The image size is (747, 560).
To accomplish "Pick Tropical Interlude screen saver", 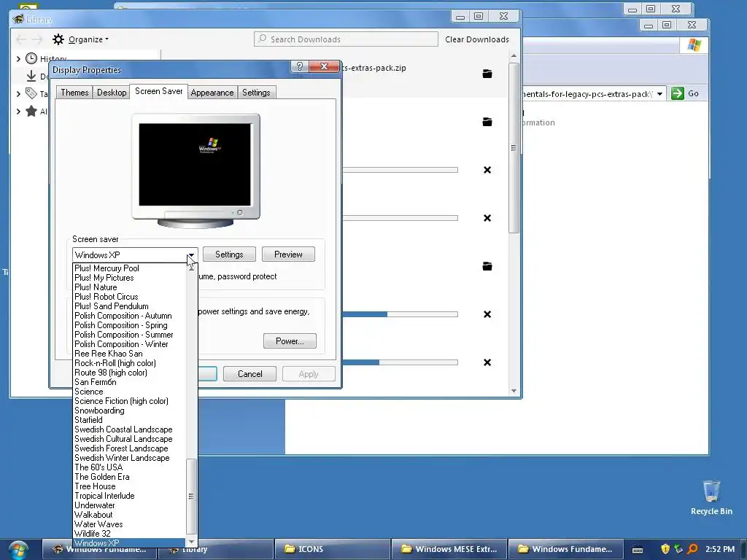I will click(x=128, y=496).
